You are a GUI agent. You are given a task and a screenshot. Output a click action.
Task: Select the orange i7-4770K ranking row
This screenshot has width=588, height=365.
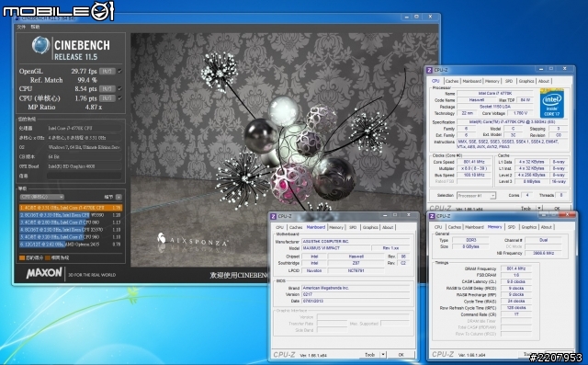[x=71, y=208]
